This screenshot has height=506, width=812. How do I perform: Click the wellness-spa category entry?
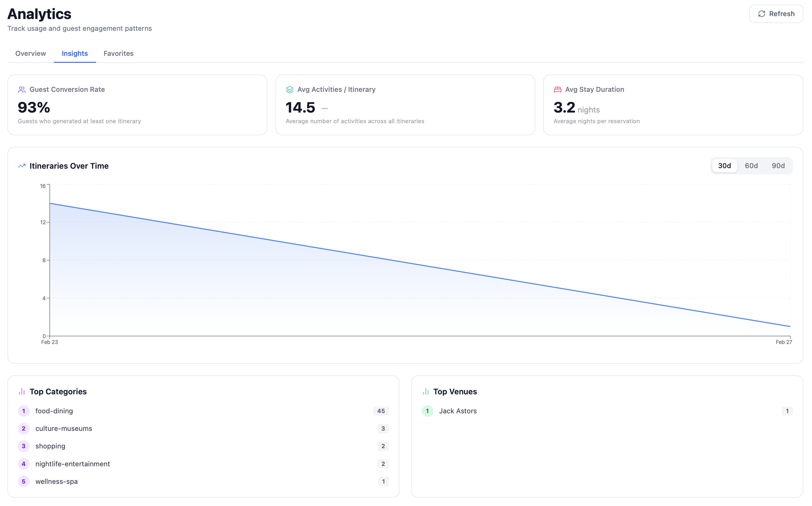coord(56,481)
